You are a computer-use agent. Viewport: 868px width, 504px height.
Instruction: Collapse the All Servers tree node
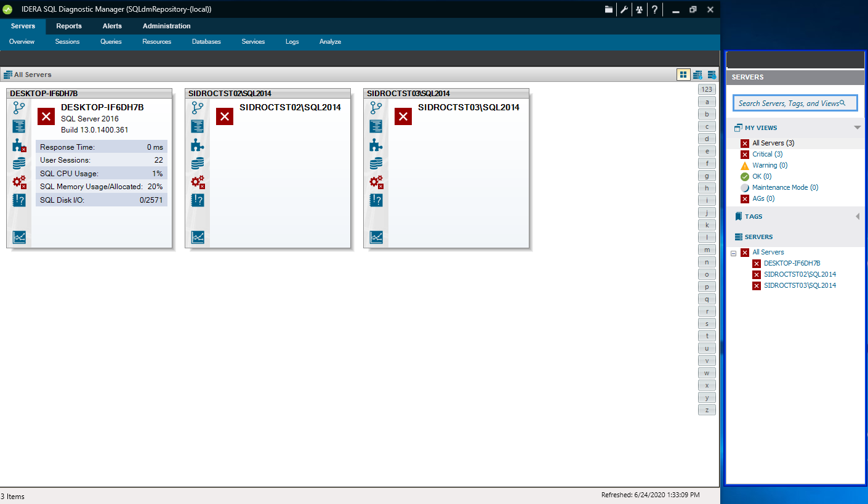coord(733,253)
